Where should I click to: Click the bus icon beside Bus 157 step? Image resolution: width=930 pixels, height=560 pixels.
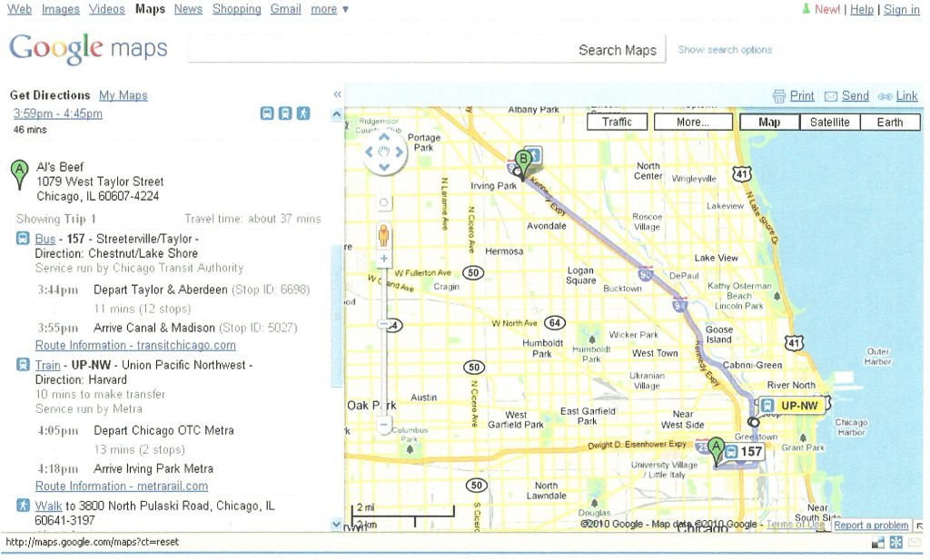click(23, 239)
